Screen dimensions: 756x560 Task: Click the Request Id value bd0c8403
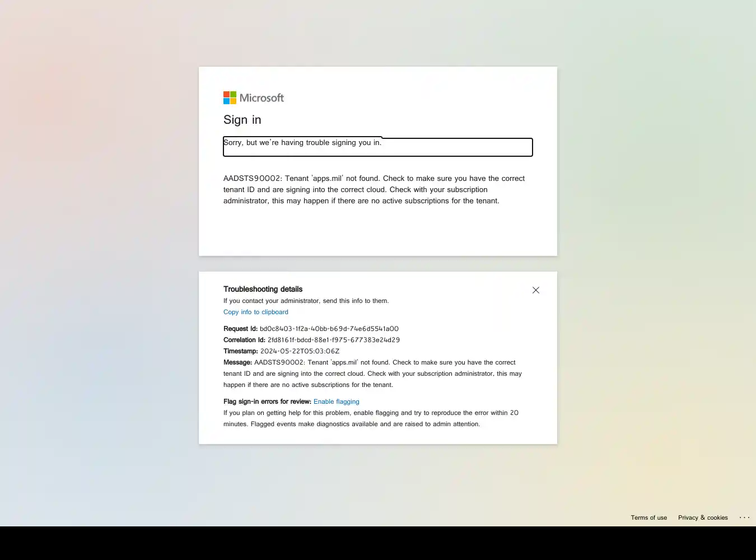(329, 329)
